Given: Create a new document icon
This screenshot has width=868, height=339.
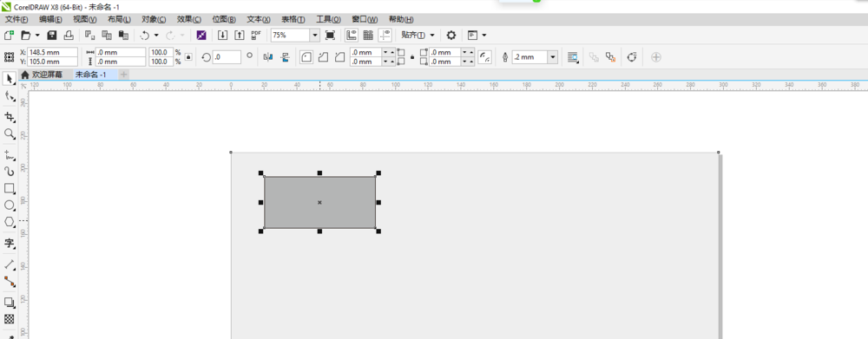Looking at the screenshot, I should 9,35.
